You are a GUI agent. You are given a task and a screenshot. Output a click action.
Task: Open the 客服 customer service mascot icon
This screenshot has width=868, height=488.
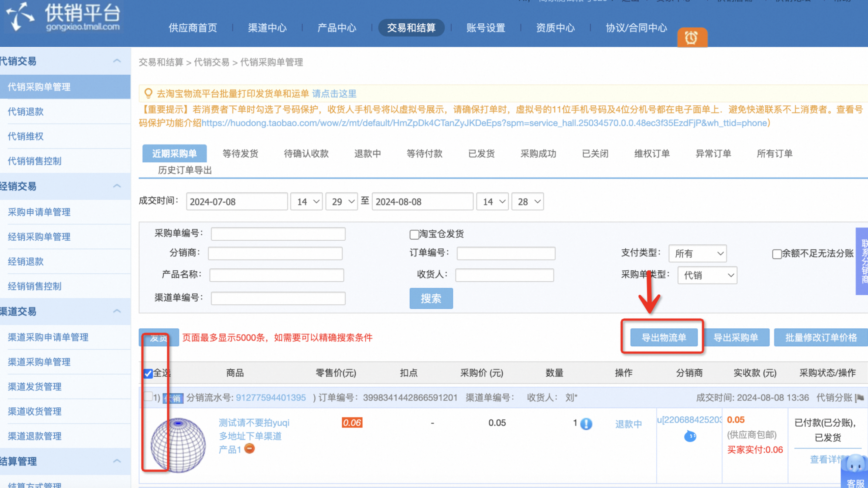(855, 471)
